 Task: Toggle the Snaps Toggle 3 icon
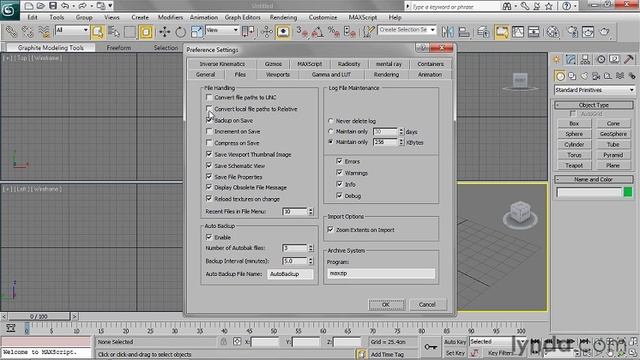[x=302, y=32]
